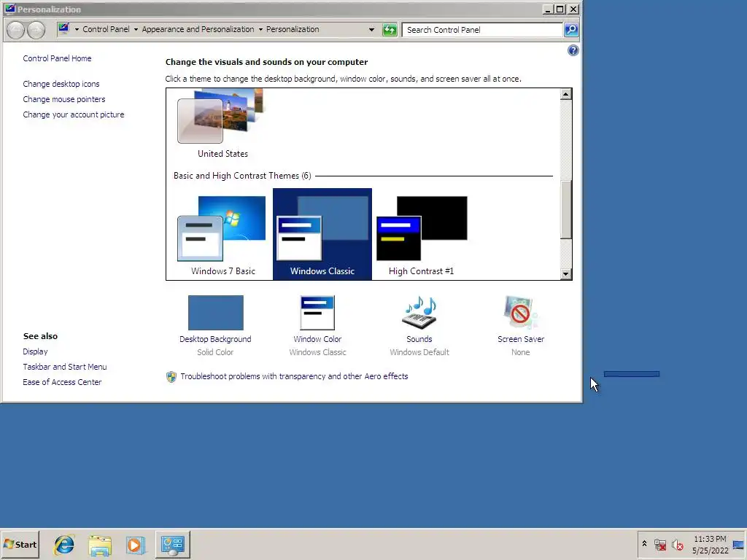Viewport: 747px width, 560px height.
Task: Click the Show desktop tray icon
Action: click(x=738, y=544)
